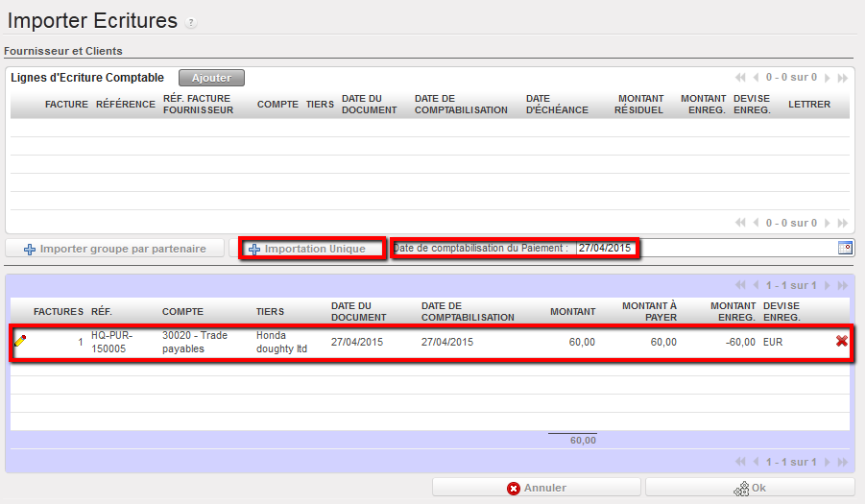Cancel with the Annuler button
The width and height of the screenshot is (866, 504).
pyautogui.click(x=536, y=488)
